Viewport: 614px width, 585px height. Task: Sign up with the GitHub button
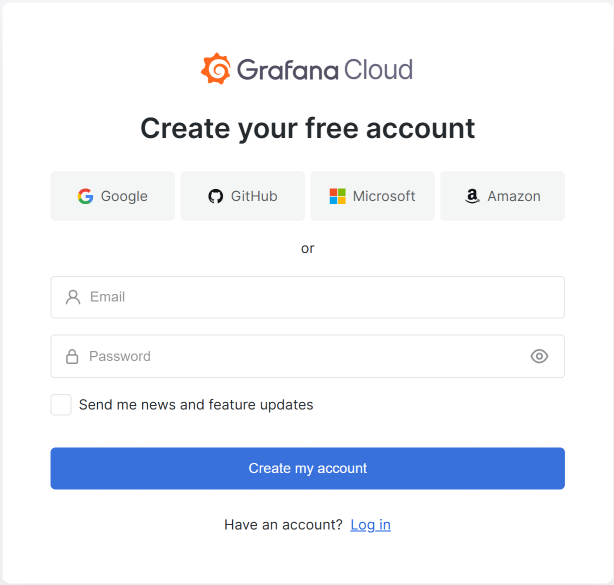(243, 196)
